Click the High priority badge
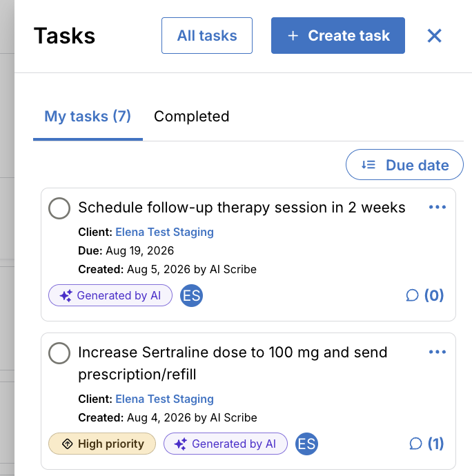472x476 pixels. (102, 444)
